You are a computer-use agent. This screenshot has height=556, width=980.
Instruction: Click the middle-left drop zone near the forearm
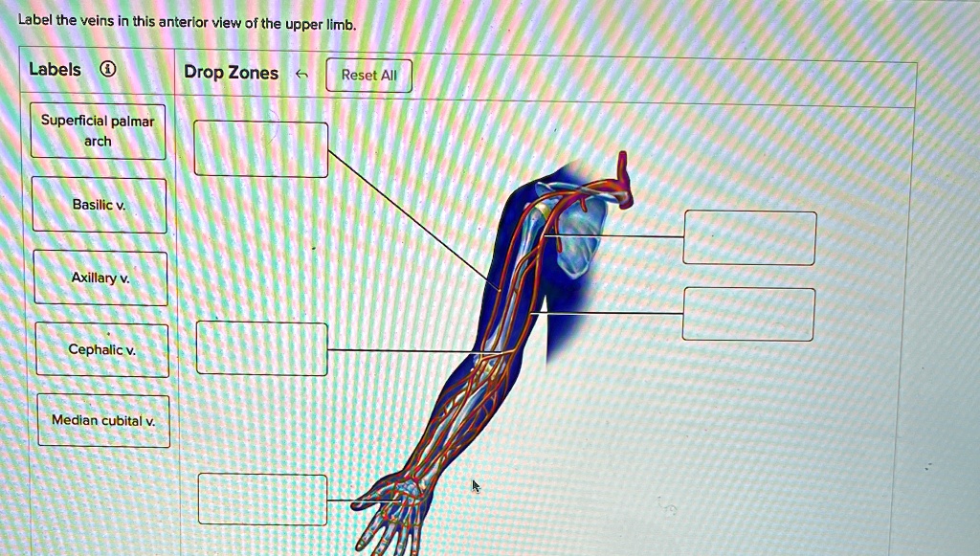click(261, 348)
